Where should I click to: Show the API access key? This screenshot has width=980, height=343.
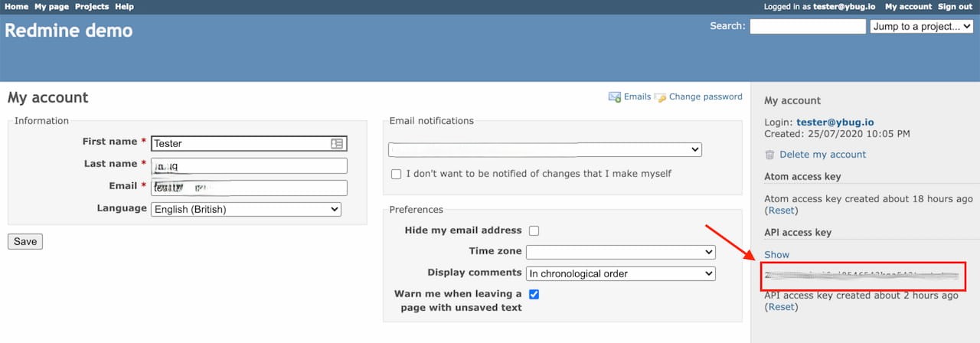pyautogui.click(x=776, y=255)
